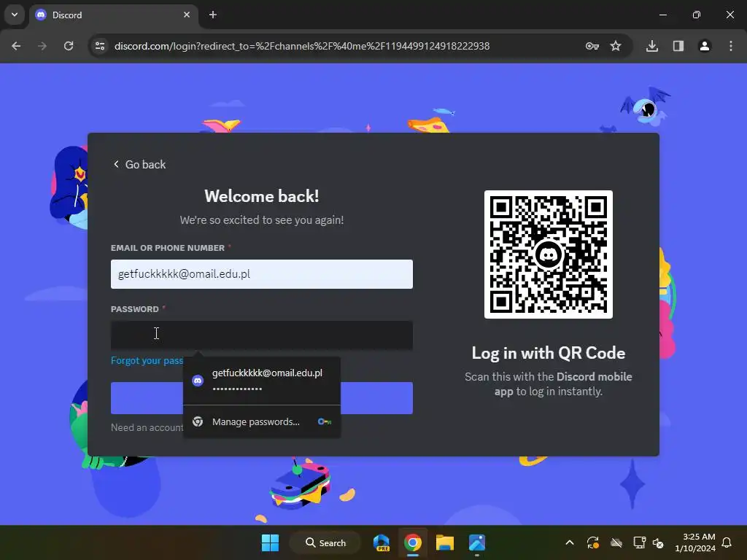Minimize the Chrome window

click(662, 15)
